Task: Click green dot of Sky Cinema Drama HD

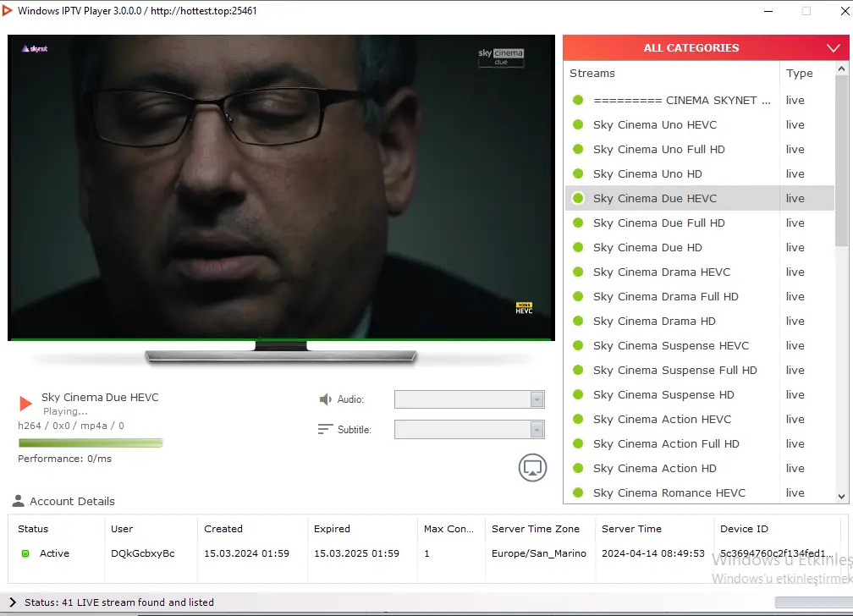Action: 578,321
